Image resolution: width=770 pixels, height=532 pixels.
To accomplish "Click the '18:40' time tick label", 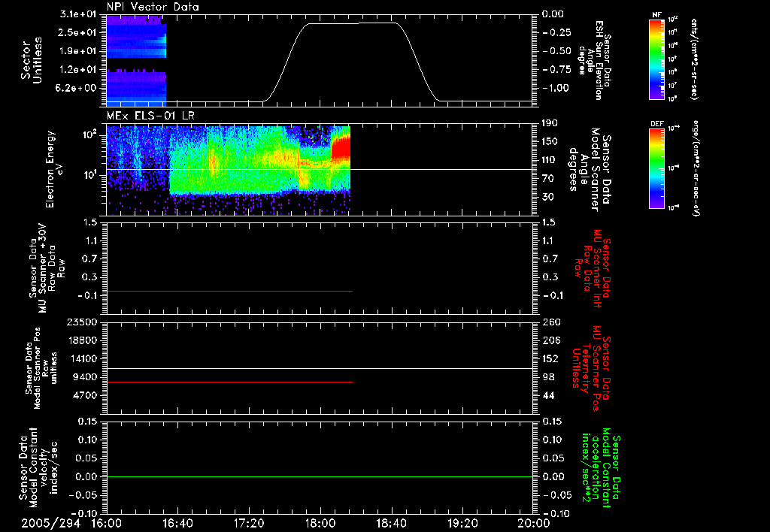I will point(391,523).
